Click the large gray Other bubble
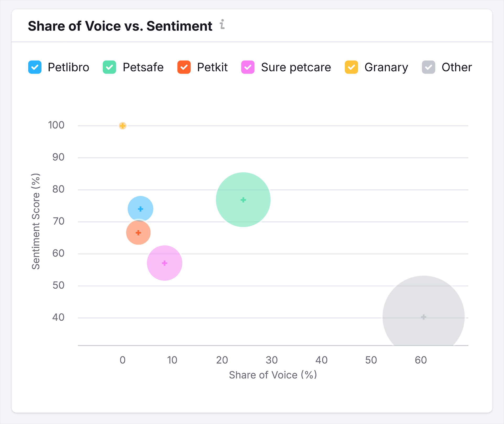 coord(423,312)
